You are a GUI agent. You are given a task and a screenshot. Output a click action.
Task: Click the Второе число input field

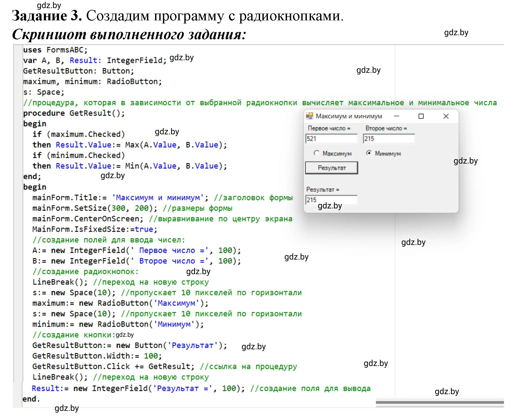pyautogui.click(x=389, y=139)
